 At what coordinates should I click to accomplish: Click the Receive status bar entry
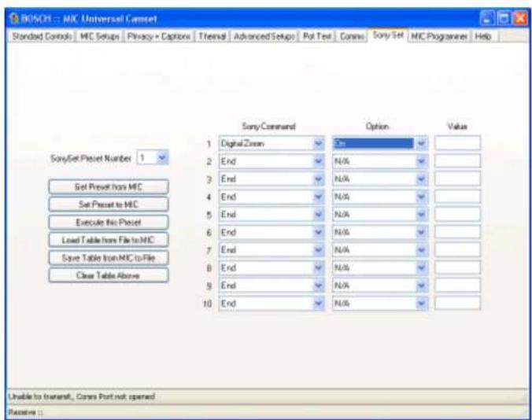coord(26,412)
